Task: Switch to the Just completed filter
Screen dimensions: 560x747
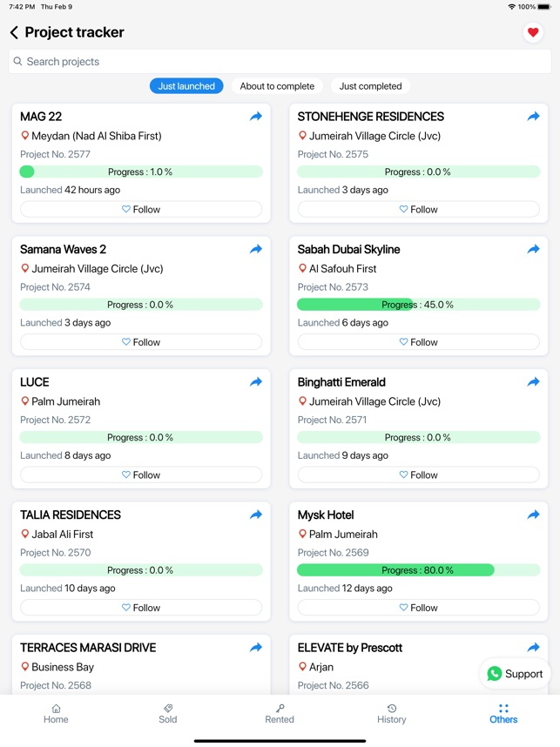Action: tap(370, 86)
